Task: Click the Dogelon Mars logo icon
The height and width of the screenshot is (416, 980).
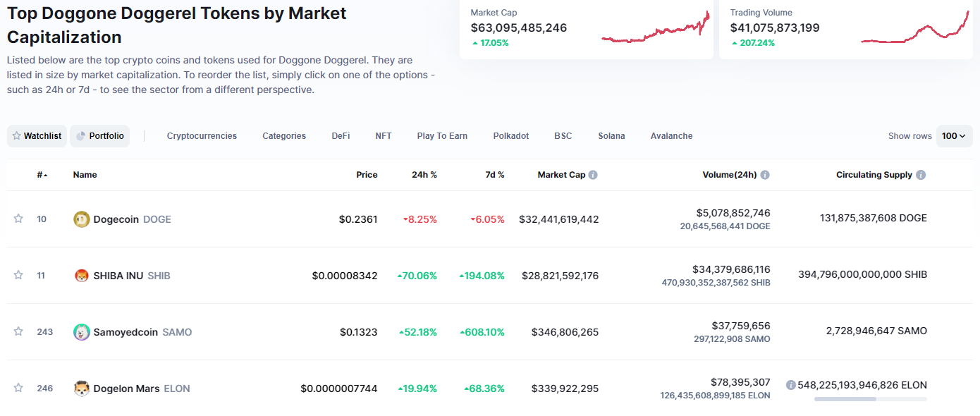Action: pos(82,389)
